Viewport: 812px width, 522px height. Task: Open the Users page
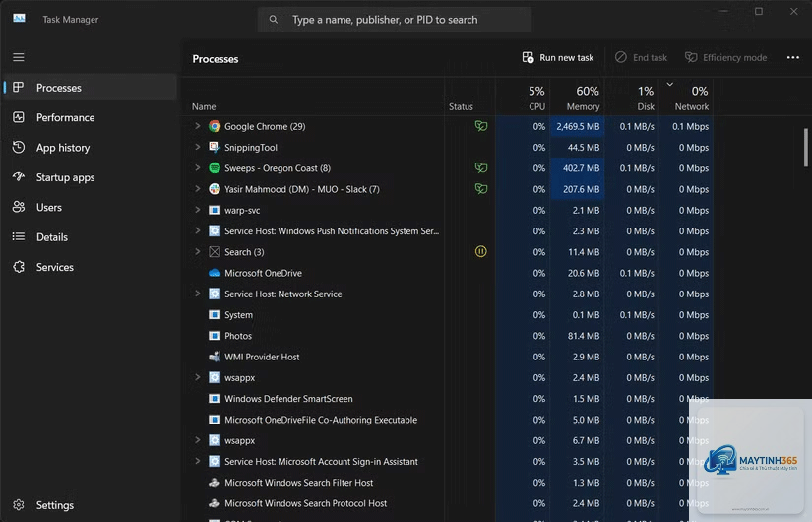pos(91,208)
